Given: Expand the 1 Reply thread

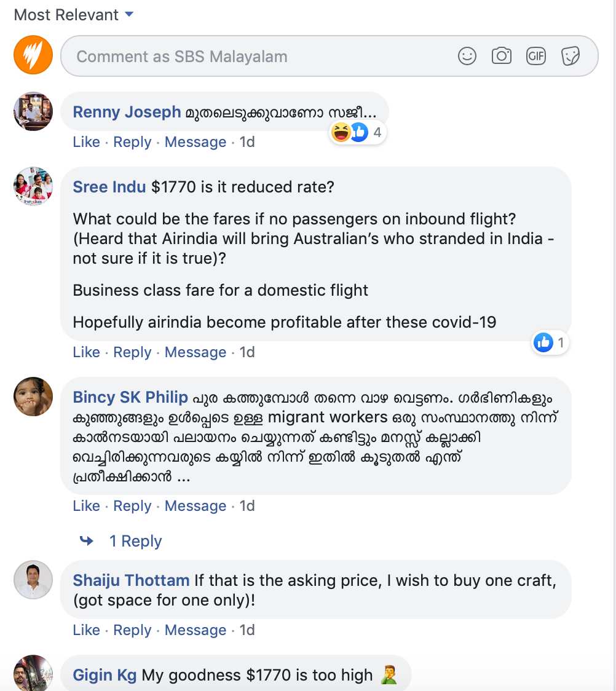Looking at the screenshot, I should tap(135, 541).
